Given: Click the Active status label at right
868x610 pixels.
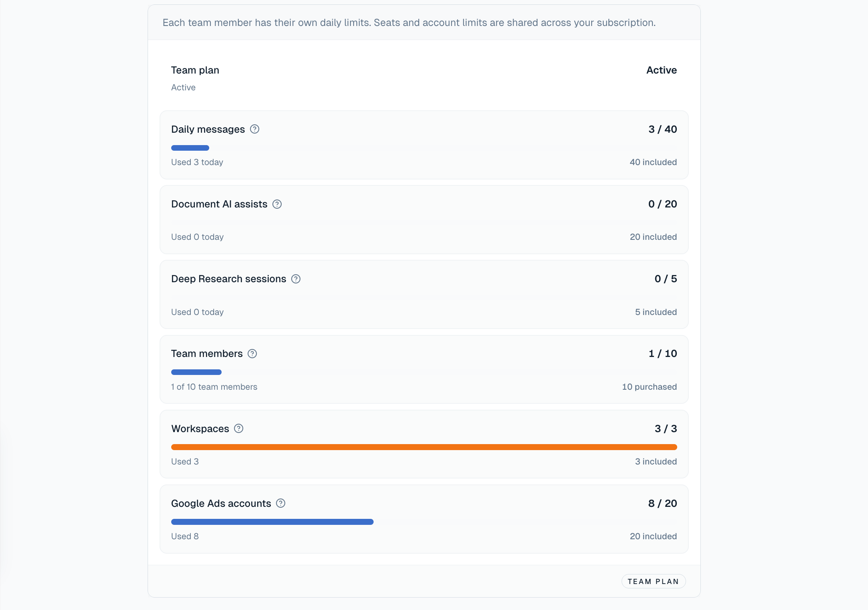Looking at the screenshot, I should click(662, 70).
